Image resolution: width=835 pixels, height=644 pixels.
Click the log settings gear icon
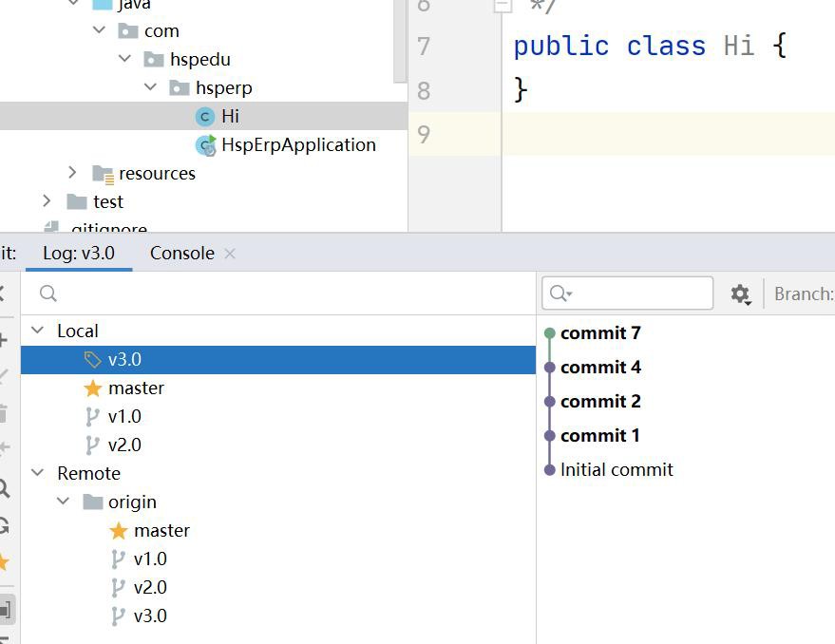click(x=740, y=294)
